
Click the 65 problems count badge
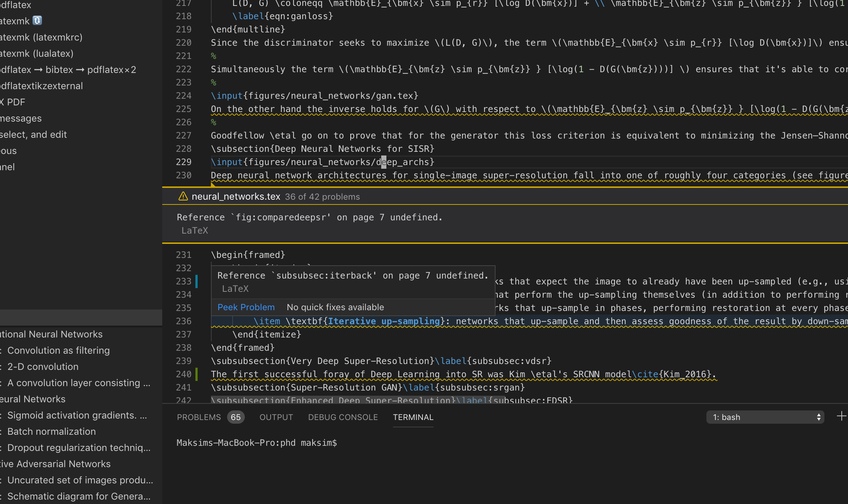[x=236, y=417]
